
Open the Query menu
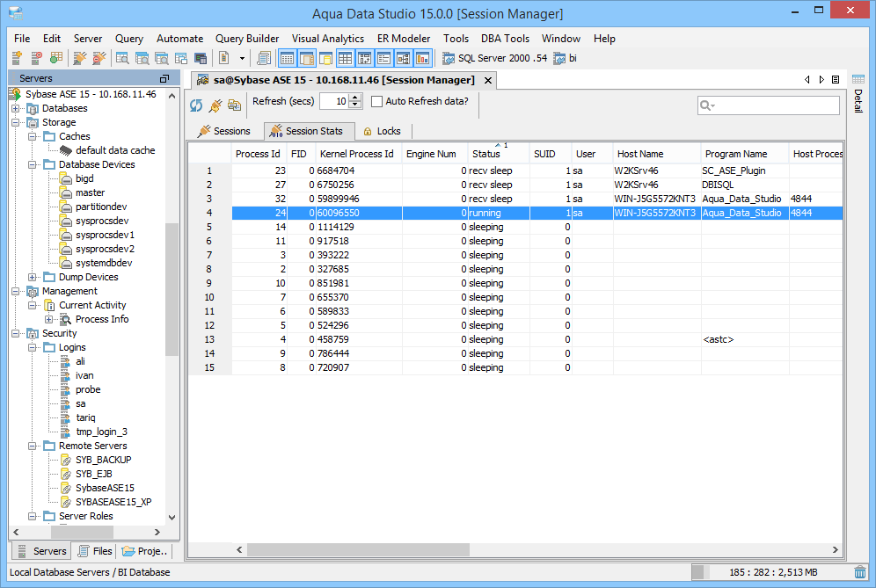[x=129, y=39]
